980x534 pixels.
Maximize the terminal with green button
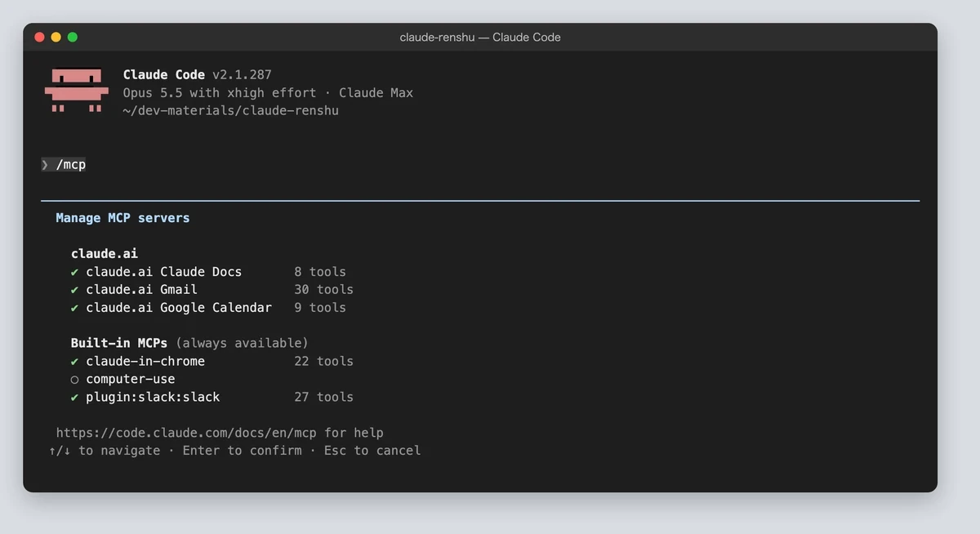72,37
